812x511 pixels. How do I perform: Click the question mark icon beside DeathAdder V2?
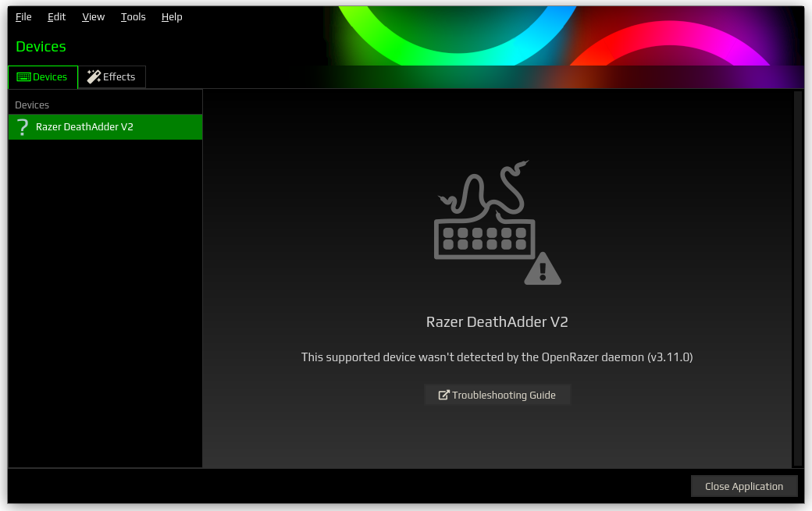click(x=23, y=127)
